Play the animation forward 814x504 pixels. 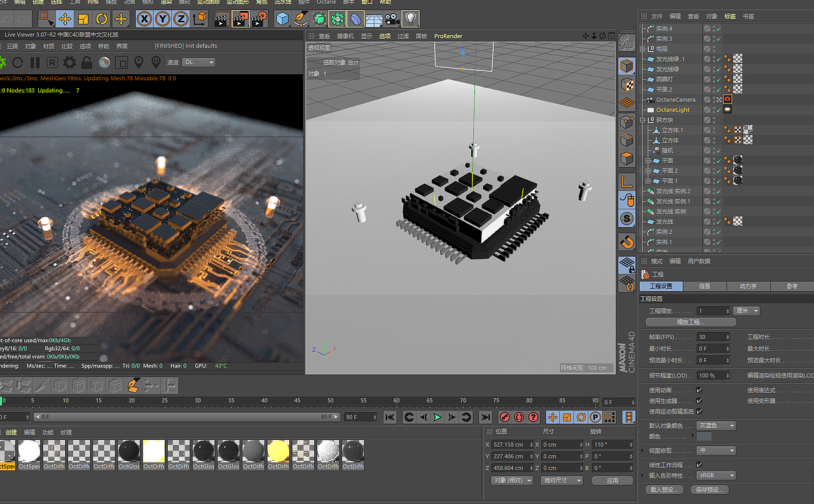pos(438,417)
